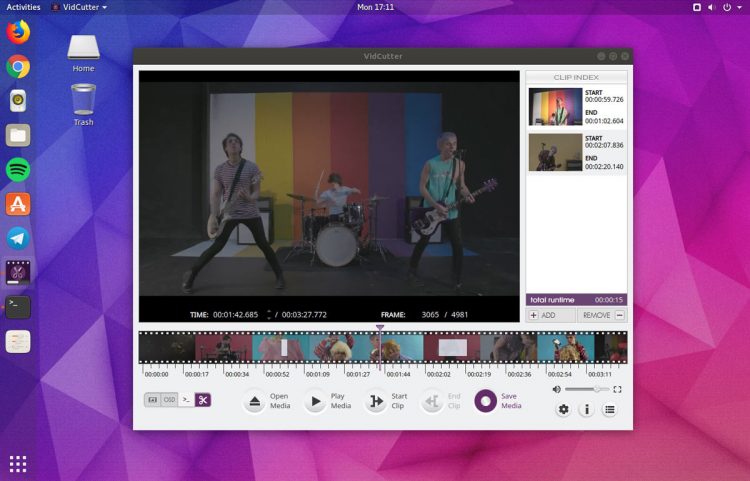Image resolution: width=750 pixels, height=481 pixels.
Task: Click the time spinner arrows
Action: pyautogui.click(x=269, y=315)
